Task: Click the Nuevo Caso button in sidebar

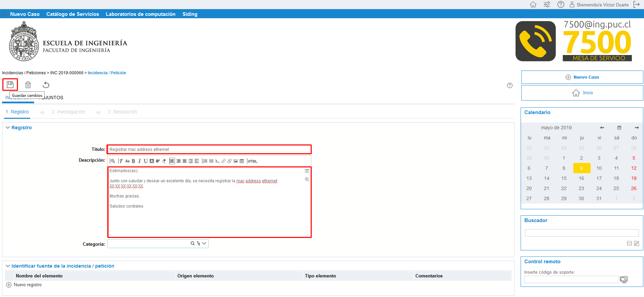Action: click(x=582, y=77)
